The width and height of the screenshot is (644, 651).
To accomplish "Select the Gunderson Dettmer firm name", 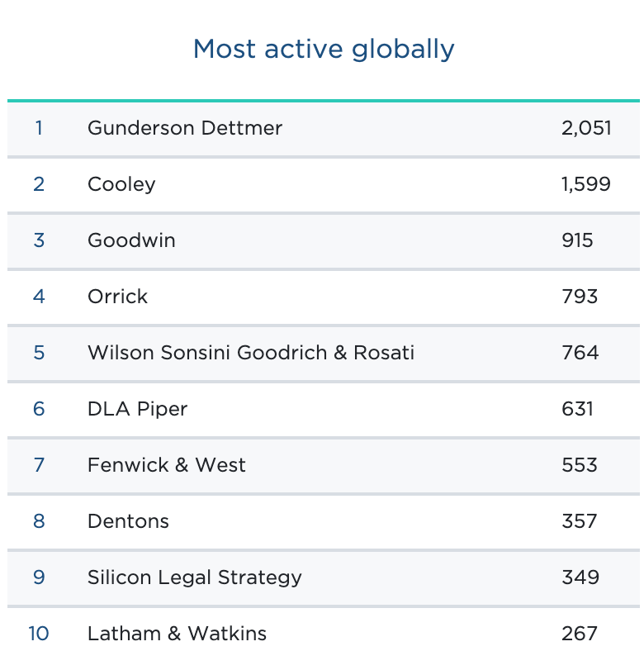I will 185,128.
